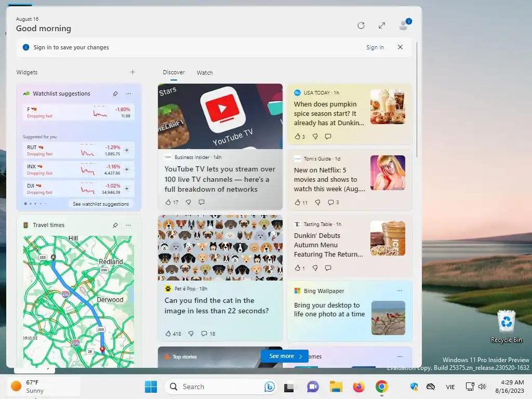Open Task View from taskbar
Image resolution: width=532 pixels, height=399 pixels.
[x=289, y=387]
